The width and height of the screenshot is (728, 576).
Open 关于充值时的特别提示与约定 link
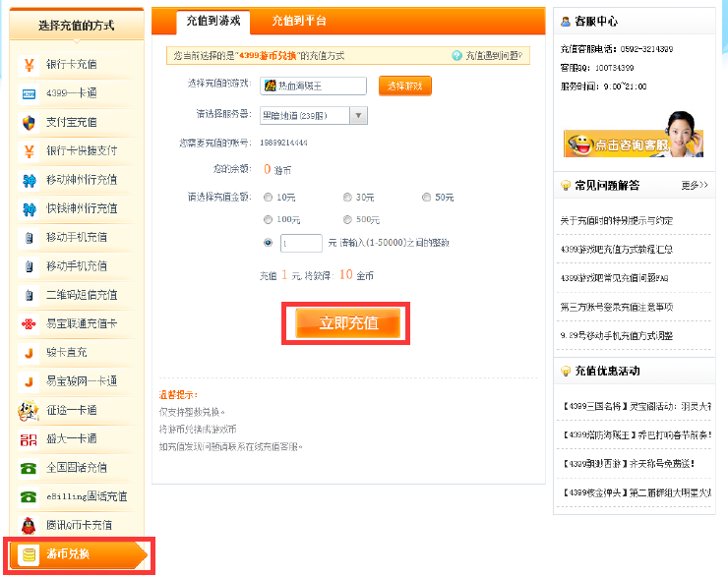click(617, 221)
